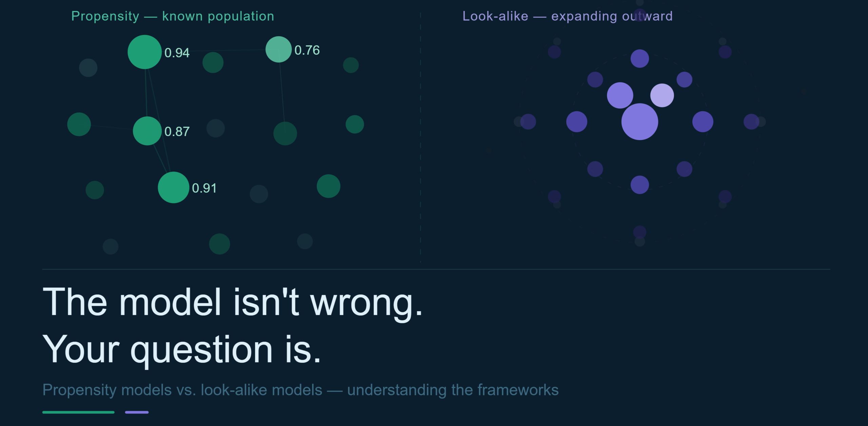868x426 pixels.
Task: Click the 0.91 score label text
Action: point(204,188)
